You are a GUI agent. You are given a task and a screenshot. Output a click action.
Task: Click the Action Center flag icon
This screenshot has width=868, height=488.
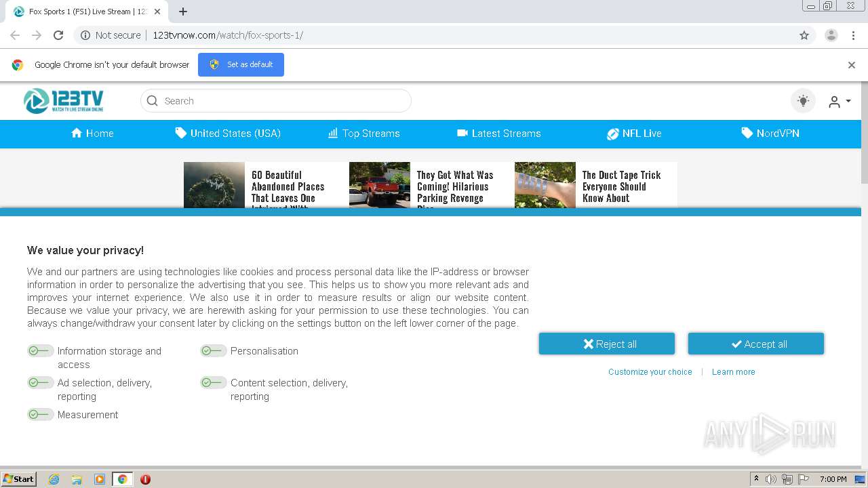(x=804, y=479)
